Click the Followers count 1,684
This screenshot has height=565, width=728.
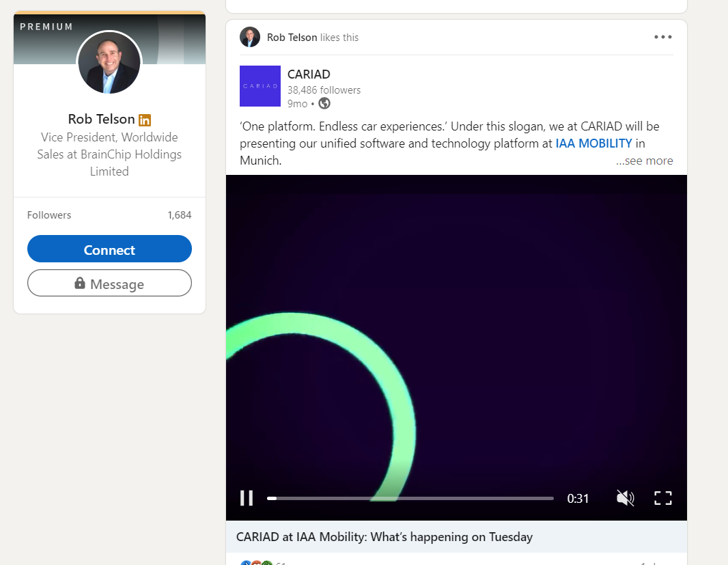(x=180, y=215)
